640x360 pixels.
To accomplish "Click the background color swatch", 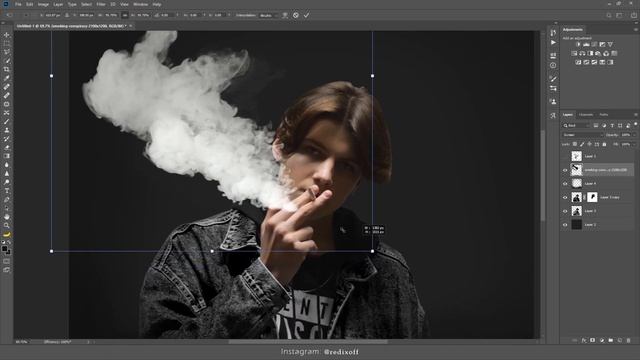I will click(x=8, y=251).
